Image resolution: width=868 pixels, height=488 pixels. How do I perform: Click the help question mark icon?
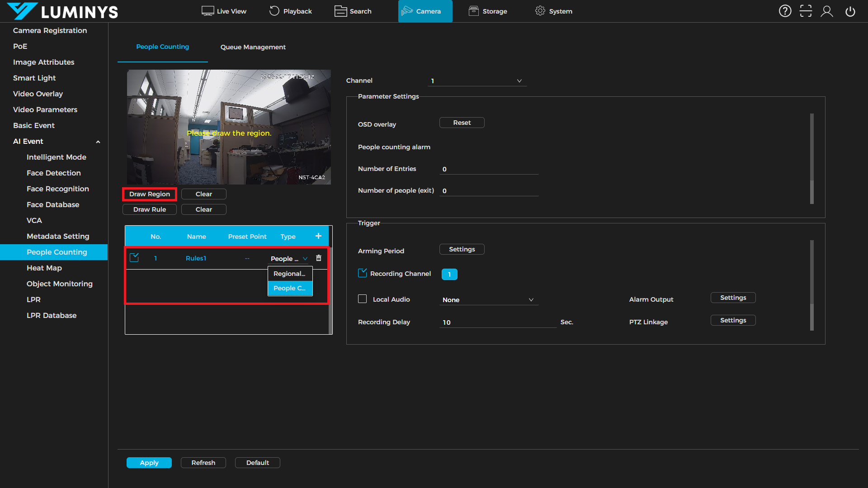(x=785, y=11)
